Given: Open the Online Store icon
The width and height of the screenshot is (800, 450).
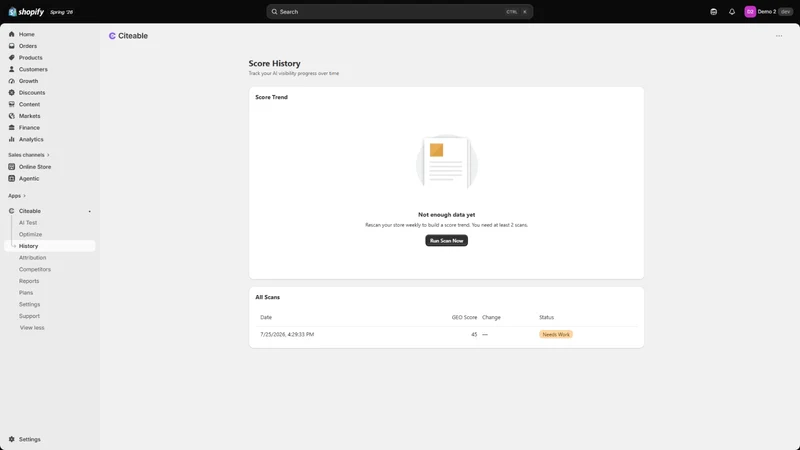Looking at the screenshot, I should (12, 167).
